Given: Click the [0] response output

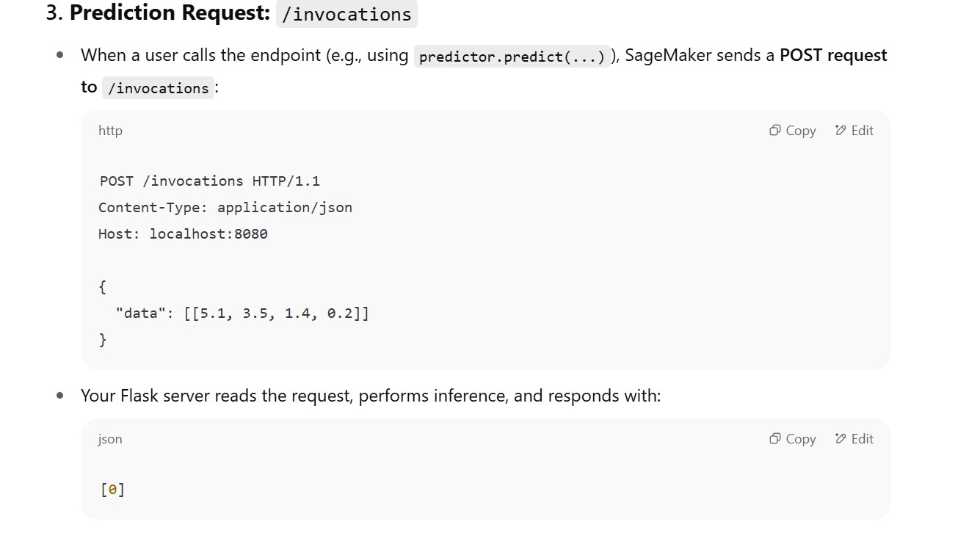Looking at the screenshot, I should (x=112, y=489).
